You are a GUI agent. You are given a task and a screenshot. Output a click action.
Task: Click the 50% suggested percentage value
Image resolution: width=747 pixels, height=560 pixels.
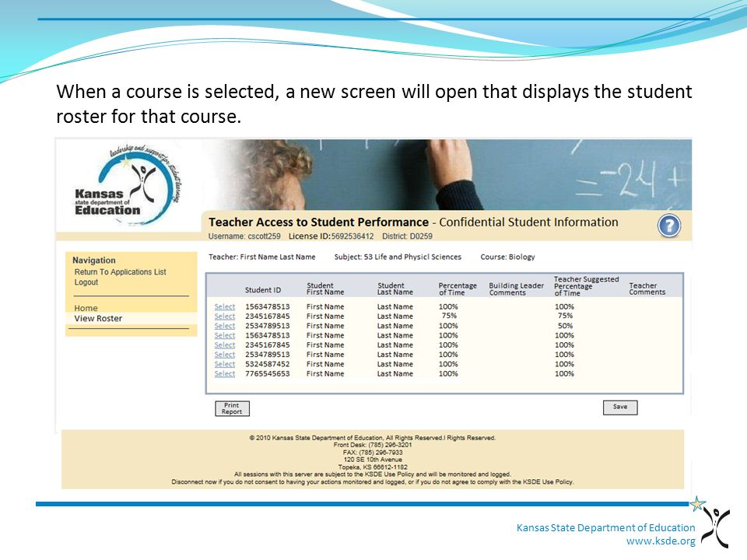[565, 326]
